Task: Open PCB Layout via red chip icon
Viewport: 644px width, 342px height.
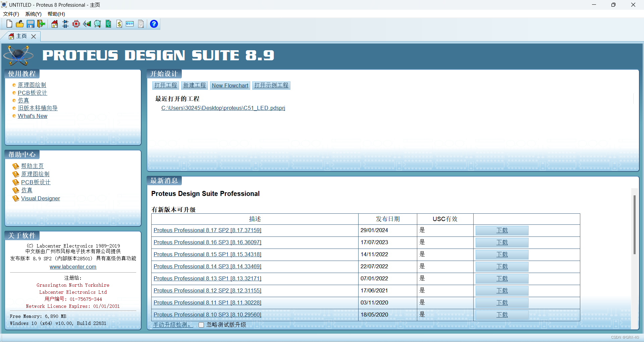Action: click(x=76, y=24)
